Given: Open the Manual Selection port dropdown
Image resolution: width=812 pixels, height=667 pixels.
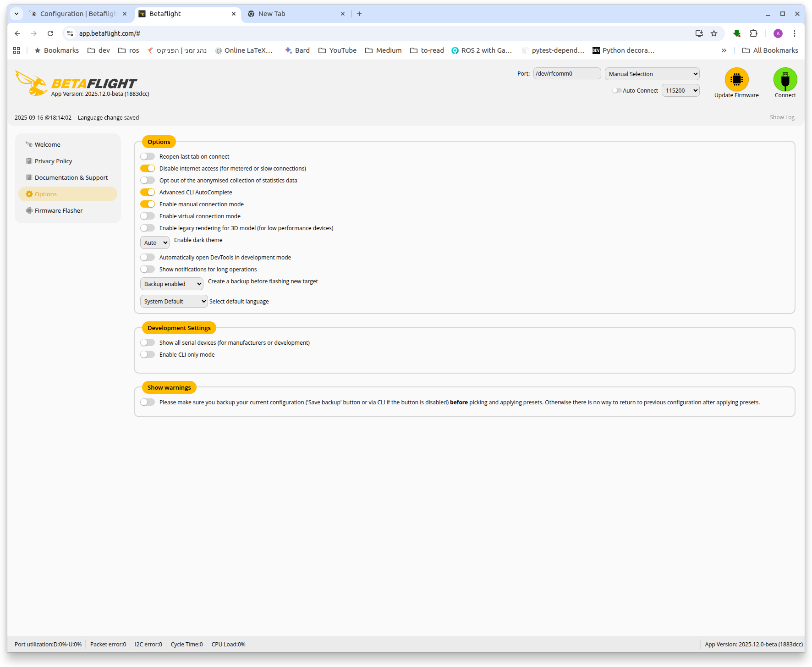Looking at the screenshot, I should (x=652, y=74).
